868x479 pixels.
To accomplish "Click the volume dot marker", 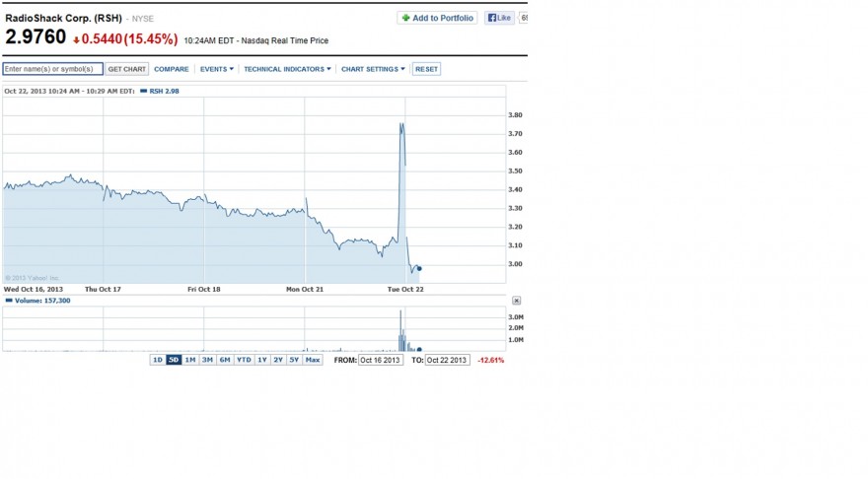I will point(419,350).
